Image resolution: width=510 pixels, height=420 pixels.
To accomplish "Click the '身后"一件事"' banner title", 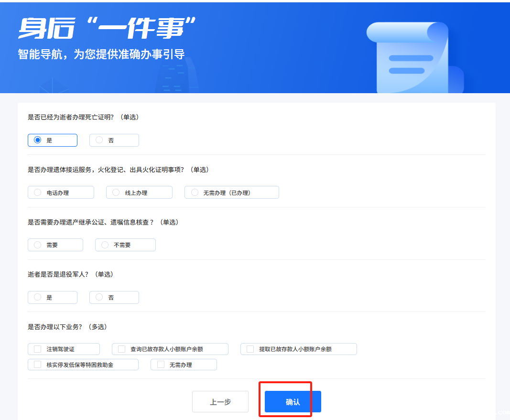I will (107, 28).
